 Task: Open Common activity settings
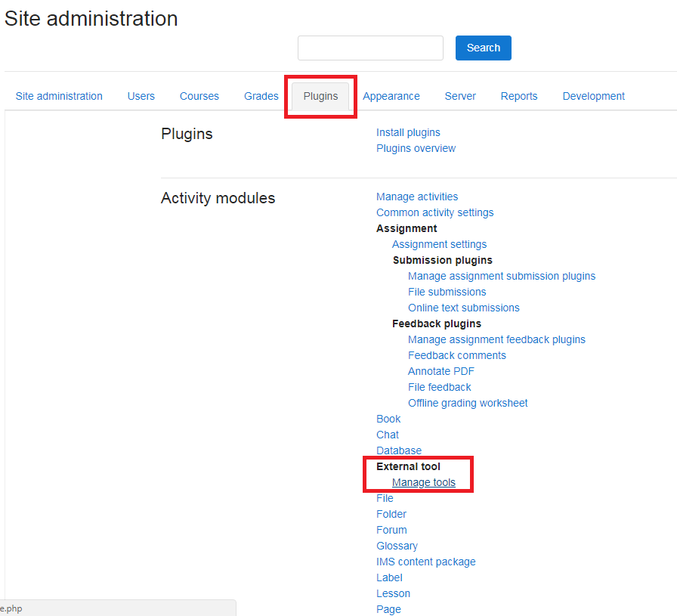pyautogui.click(x=434, y=212)
